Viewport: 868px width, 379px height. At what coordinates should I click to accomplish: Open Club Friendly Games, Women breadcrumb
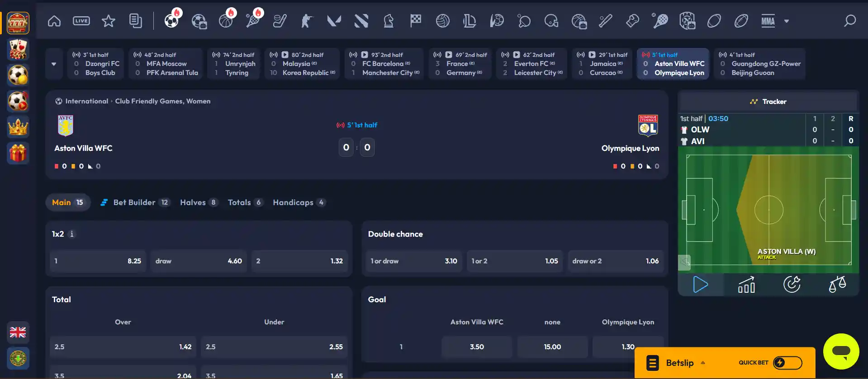[163, 101]
